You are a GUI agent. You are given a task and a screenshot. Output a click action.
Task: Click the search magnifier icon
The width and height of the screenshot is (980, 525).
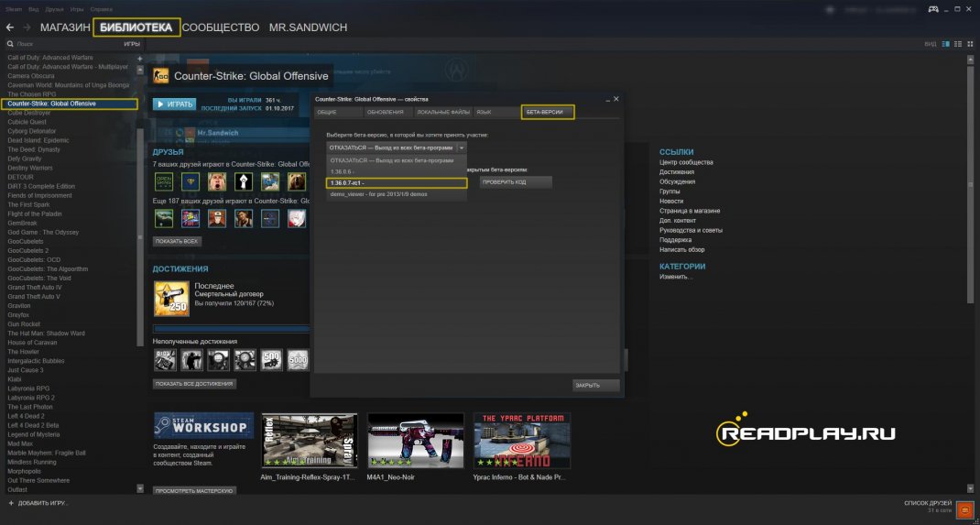coord(10,44)
